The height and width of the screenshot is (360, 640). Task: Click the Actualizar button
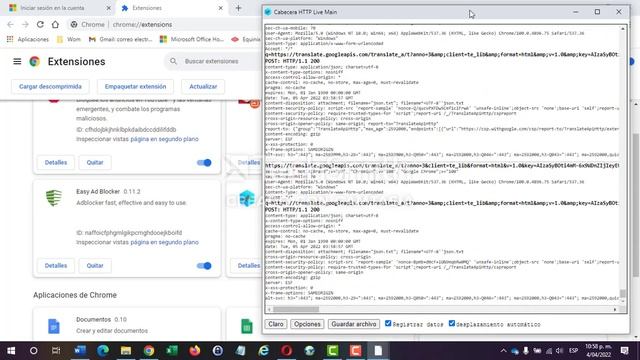(203, 87)
